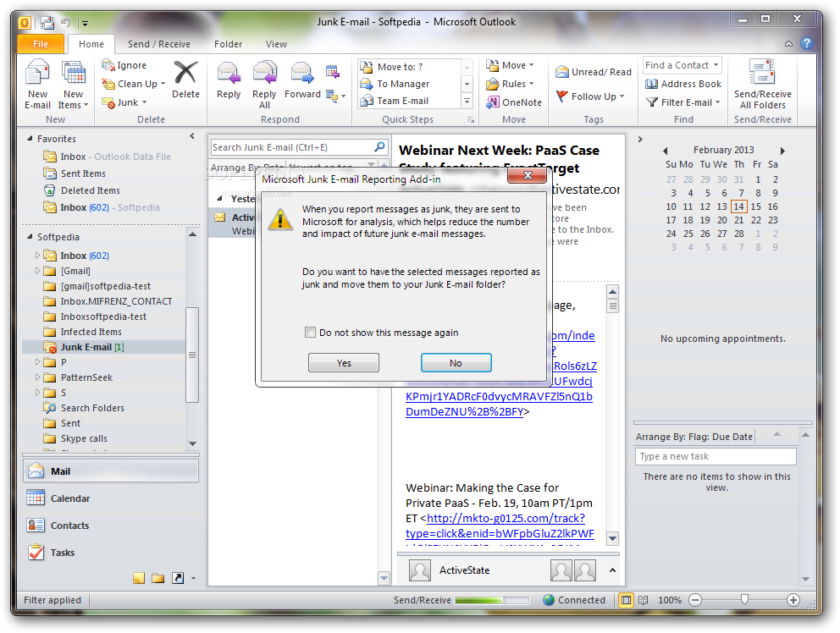
Task: Switch to the Home tab
Action: point(91,44)
